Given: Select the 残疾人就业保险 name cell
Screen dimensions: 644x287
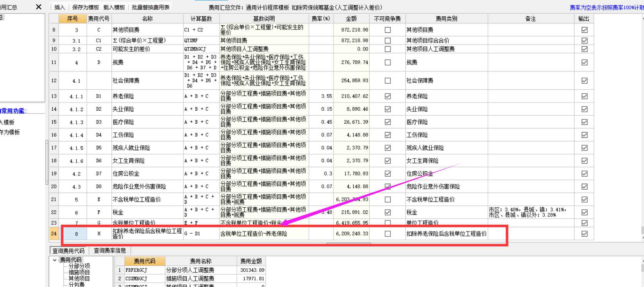Looking at the screenshot, I should (147, 148).
